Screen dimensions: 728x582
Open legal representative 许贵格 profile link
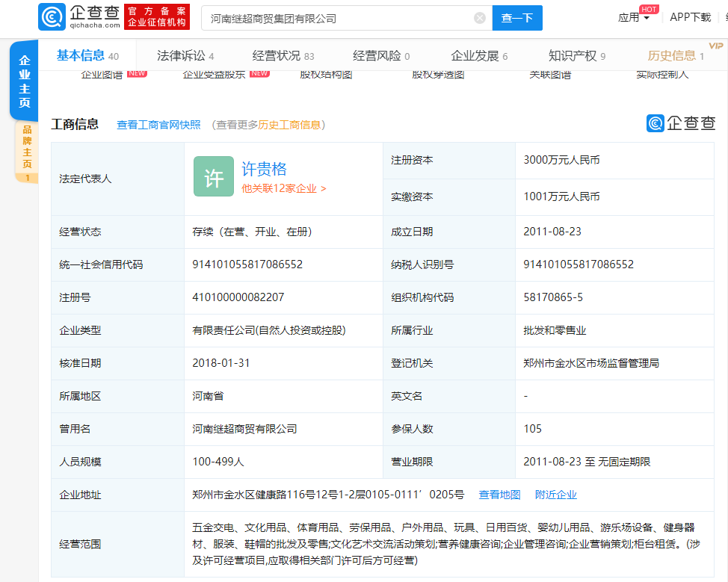pos(264,169)
